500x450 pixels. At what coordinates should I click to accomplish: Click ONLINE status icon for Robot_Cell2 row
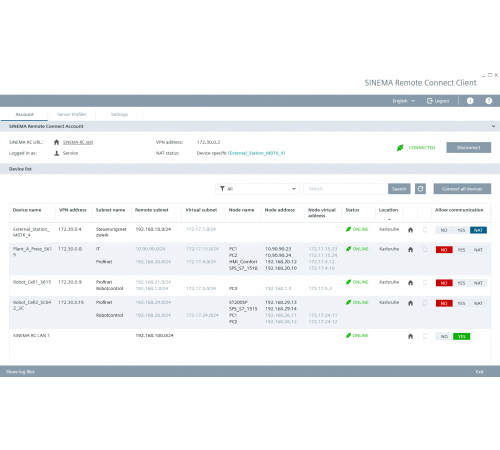click(x=348, y=302)
